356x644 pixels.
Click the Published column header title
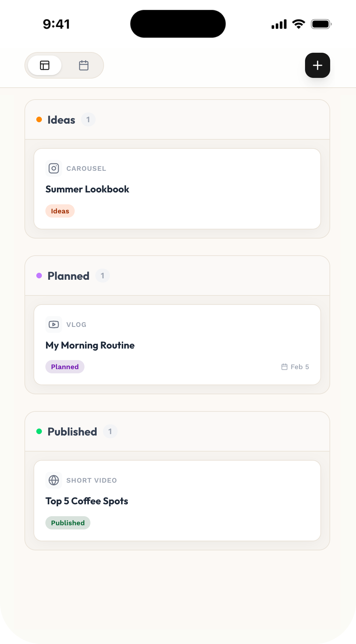click(x=72, y=432)
